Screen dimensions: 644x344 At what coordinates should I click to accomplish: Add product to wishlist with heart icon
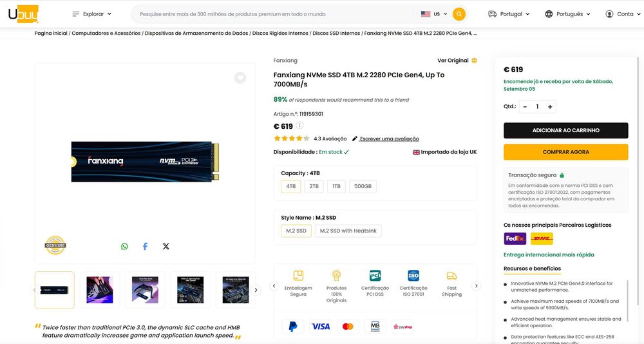pos(240,78)
